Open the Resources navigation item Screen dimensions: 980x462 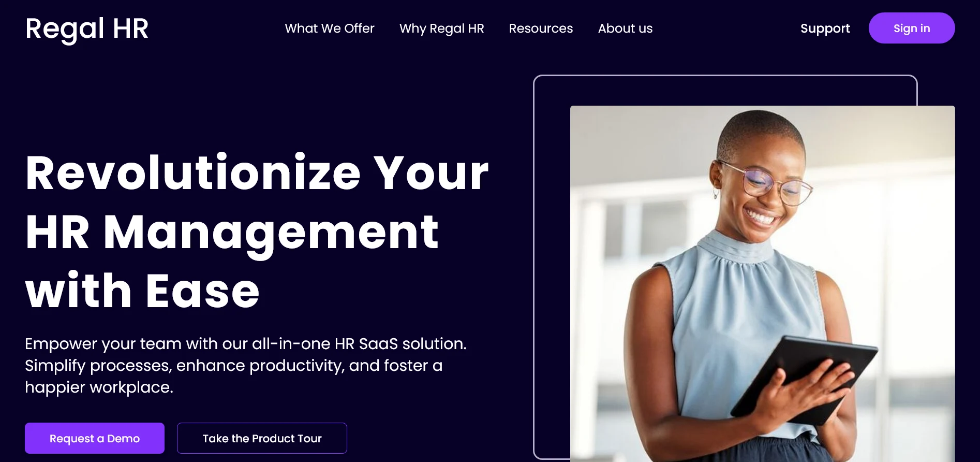541,28
